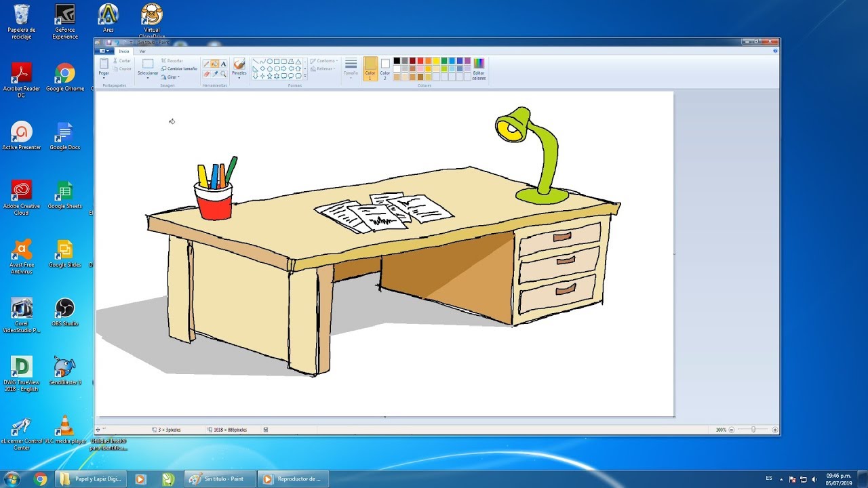The image size is (868, 488).
Task: Open Google Chrome desktop shortcut
Action: [65, 77]
